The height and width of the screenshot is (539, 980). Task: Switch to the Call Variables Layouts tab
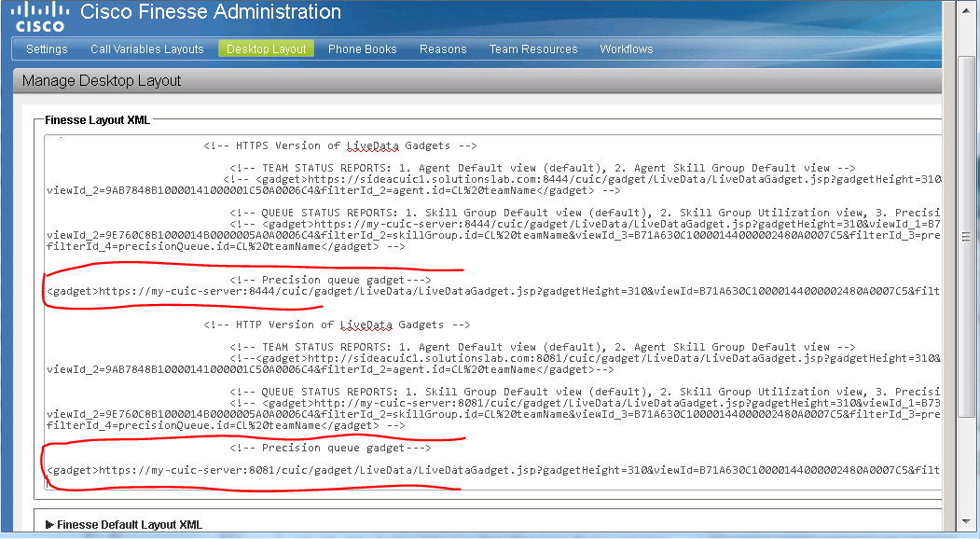pyautogui.click(x=147, y=48)
